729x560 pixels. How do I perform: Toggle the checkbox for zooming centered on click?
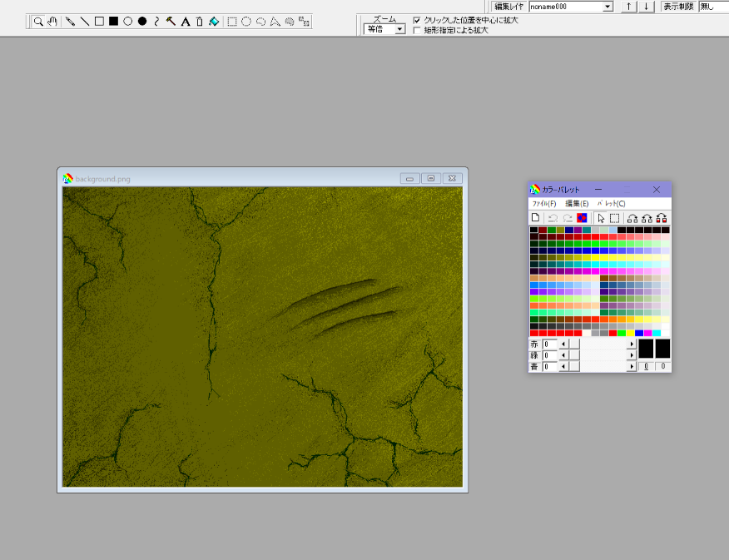click(417, 20)
